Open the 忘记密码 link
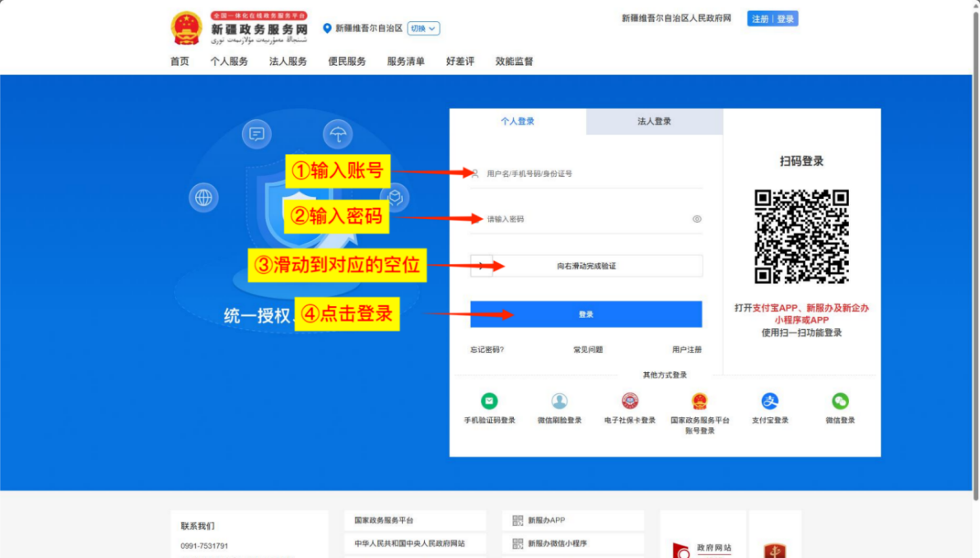Image resolution: width=980 pixels, height=558 pixels. [488, 349]
